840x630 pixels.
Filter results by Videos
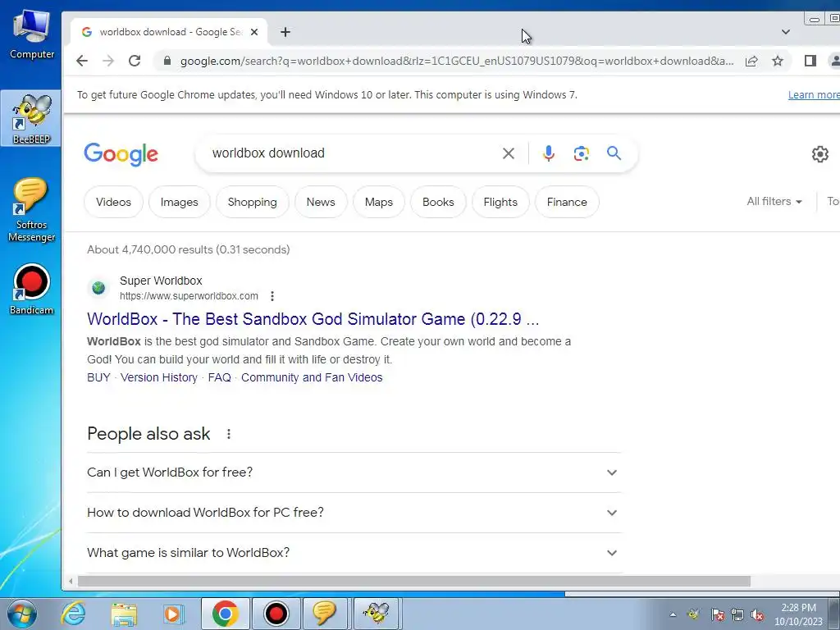click(x=113, y=202)
